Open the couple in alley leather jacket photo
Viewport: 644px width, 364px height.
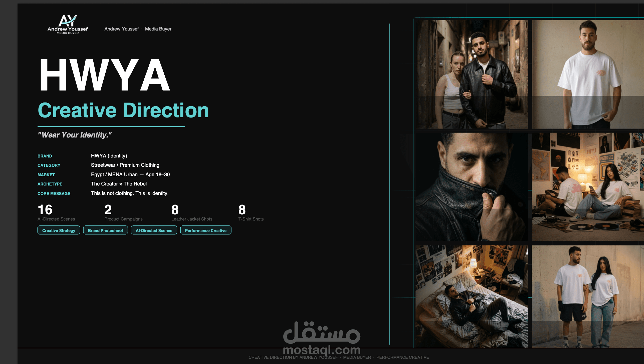coord(472,74)
